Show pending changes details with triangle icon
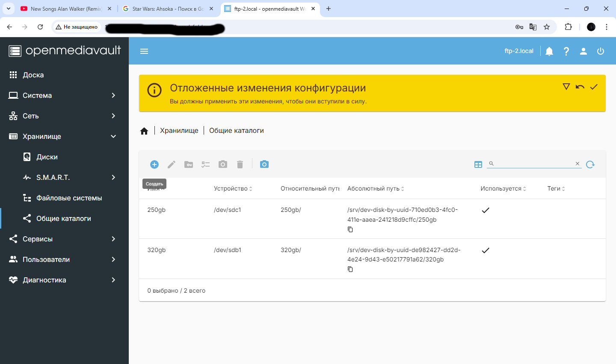Image resolution: width=616 pixels, height=364 pixels. point(566,87)
